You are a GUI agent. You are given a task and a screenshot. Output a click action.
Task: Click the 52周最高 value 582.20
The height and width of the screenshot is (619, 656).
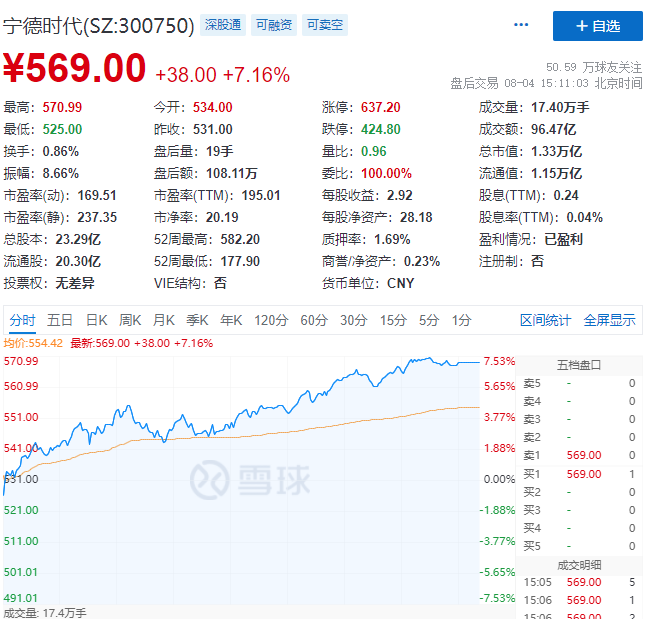pos(240,239)
